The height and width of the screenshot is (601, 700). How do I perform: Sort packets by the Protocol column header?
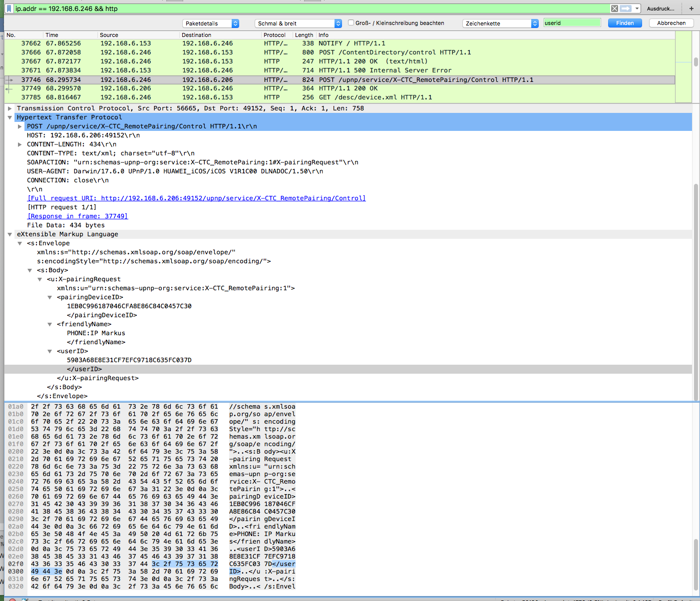[275, 35]
